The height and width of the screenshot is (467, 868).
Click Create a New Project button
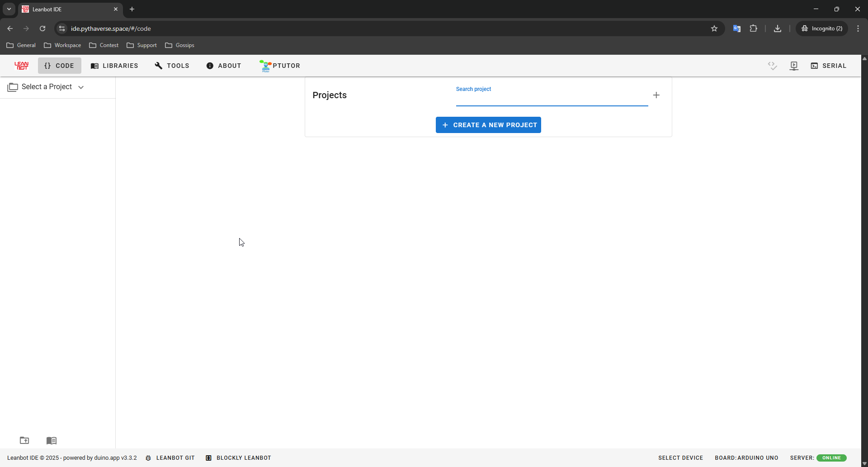coord(488,125)
